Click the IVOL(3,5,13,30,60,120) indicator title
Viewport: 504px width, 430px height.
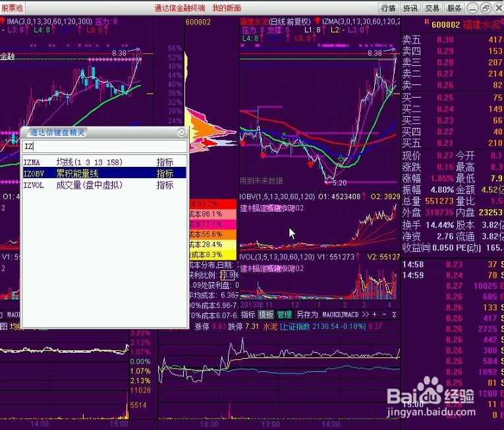click(x=277, y=257)
